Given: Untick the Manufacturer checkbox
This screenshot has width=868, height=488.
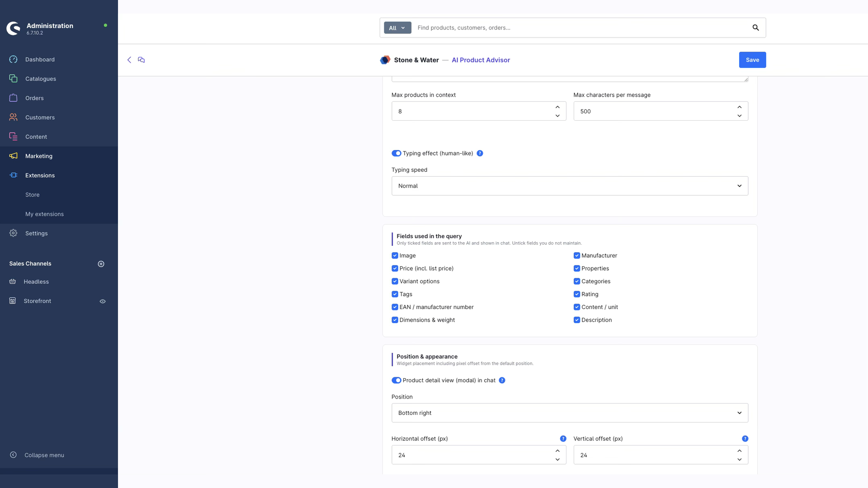Looking at the screenshot, I should [577, 256].
